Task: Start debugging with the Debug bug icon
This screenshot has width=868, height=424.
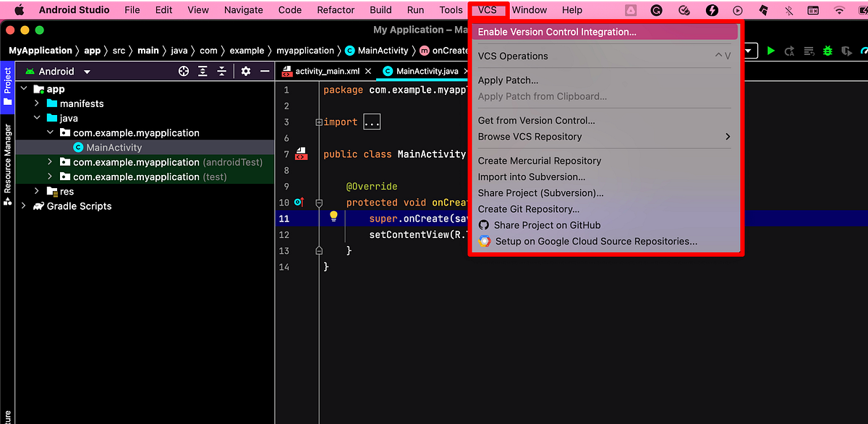Action: click(x=827, y=51)
